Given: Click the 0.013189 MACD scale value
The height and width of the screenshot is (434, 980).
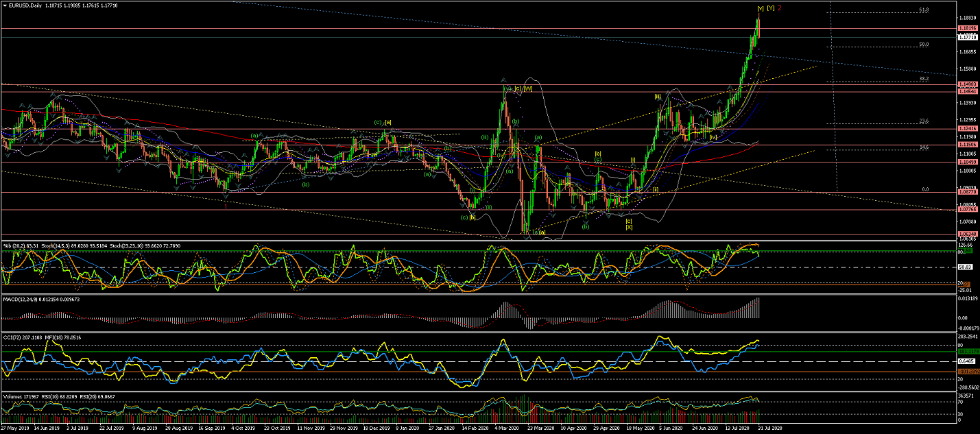Looking at the screenshot, I should pos(968,299).
